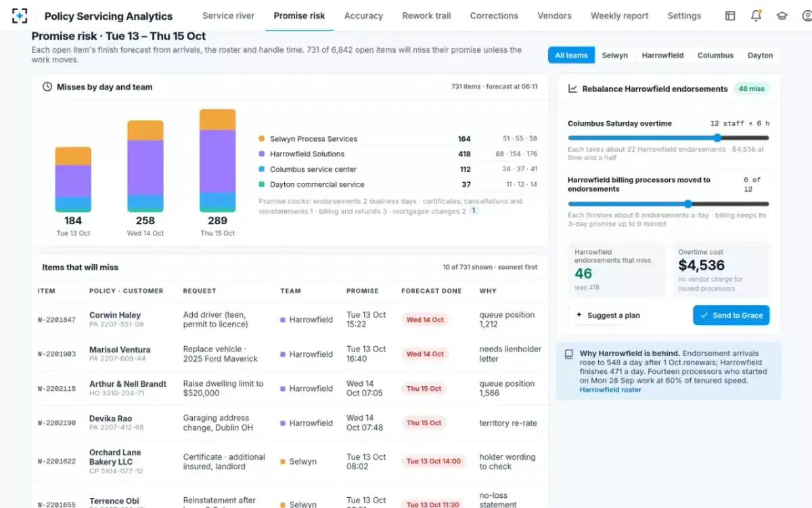Open the Weekly report tab
Screen dimensions: 812x508
pos(619,16)
